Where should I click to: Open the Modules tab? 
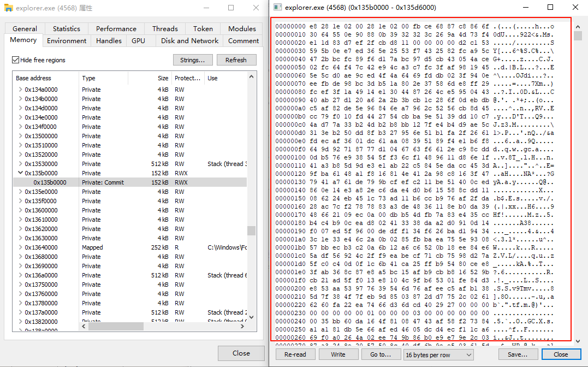[242, 28]
